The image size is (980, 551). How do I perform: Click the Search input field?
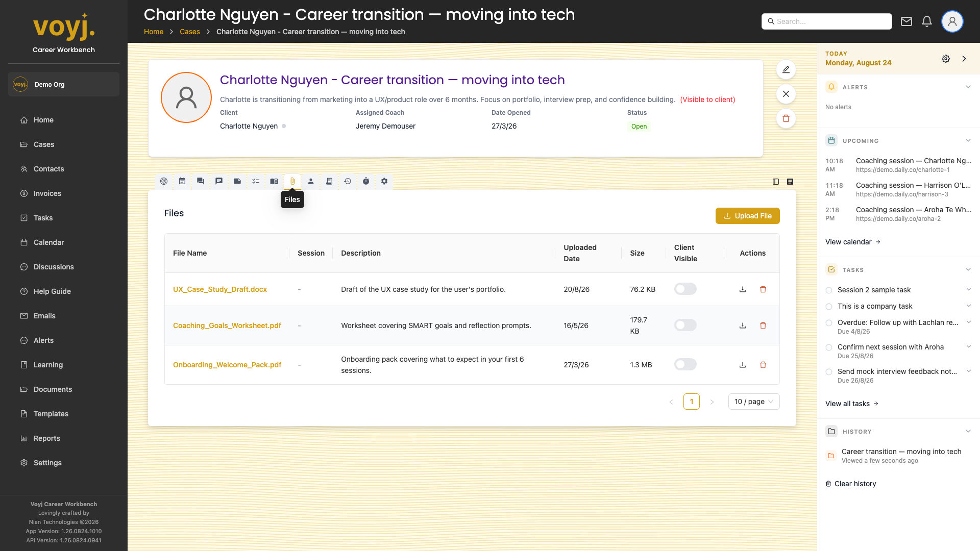pyautogui.click(x=827, y=21)
